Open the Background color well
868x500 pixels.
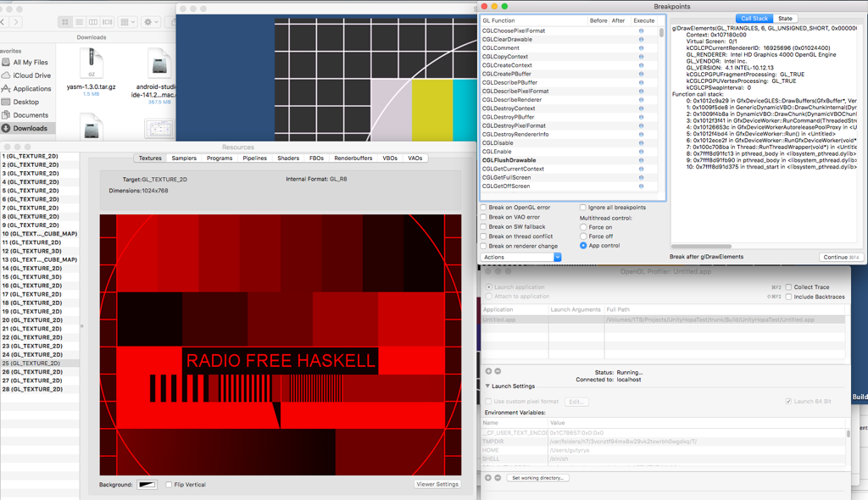coord(147,485)
